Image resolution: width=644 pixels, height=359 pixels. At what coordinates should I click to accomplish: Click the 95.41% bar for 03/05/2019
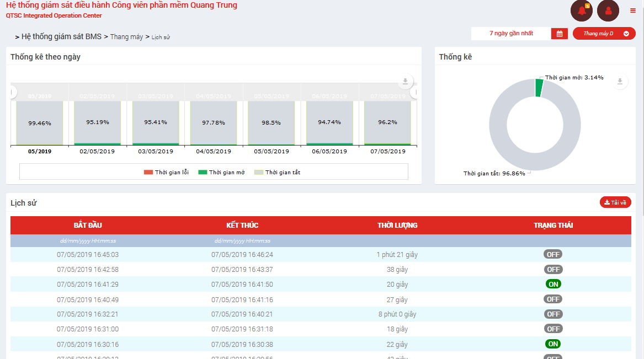click(x=156, y=122)
